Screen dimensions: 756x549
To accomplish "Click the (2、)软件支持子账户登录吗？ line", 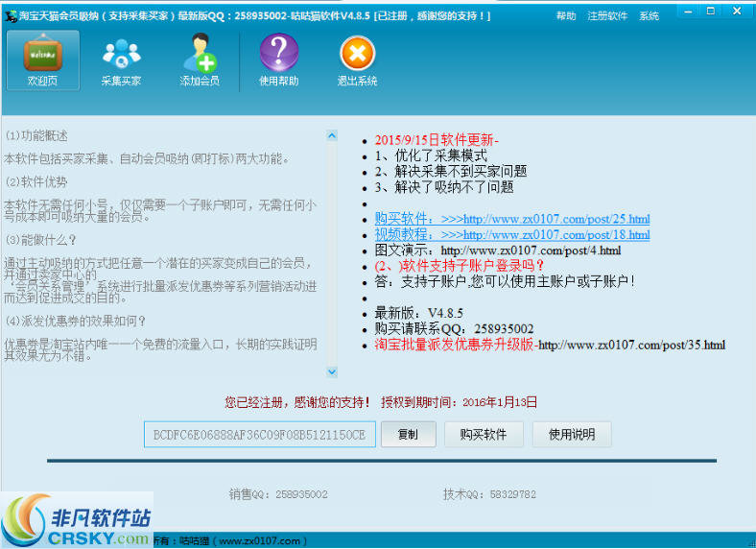I will click(459, 266).
